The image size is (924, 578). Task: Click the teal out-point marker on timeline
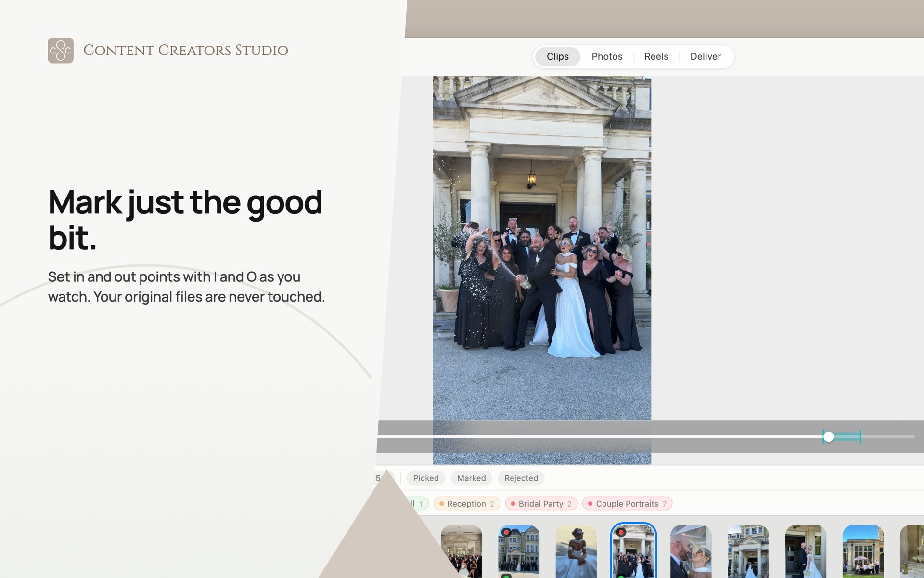pyautogui.click(x=860, y=437)
